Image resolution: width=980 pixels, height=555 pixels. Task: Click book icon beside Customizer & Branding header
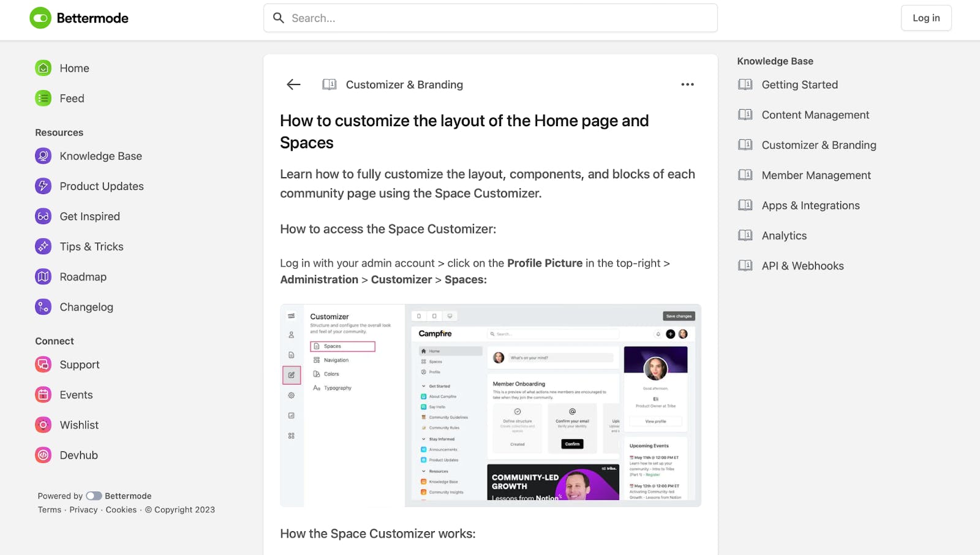click(330, 85)
